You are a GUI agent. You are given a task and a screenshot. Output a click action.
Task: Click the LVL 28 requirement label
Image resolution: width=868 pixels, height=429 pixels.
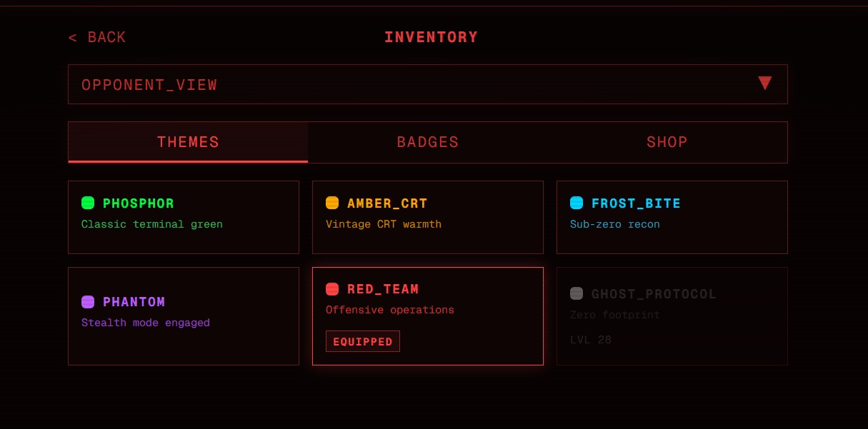591,340
